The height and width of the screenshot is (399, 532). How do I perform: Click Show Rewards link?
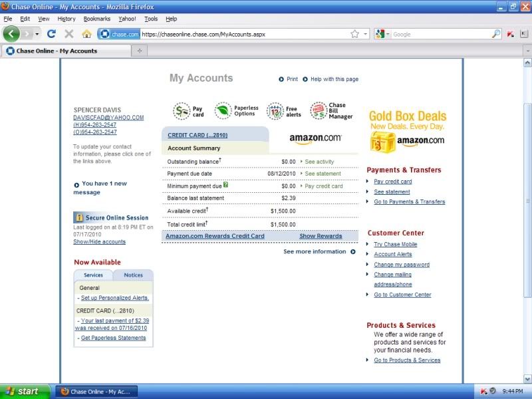click(x=321, y=236)
